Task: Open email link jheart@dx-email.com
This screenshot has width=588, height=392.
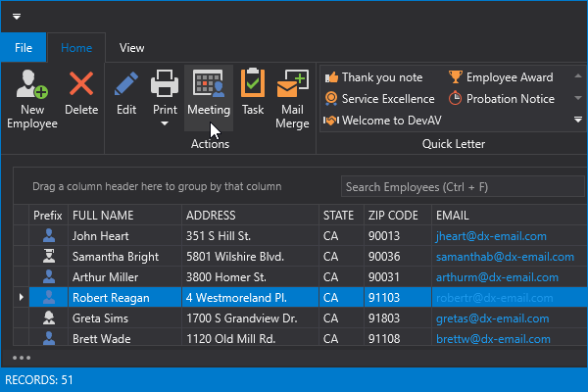Action: click(489, 236)
